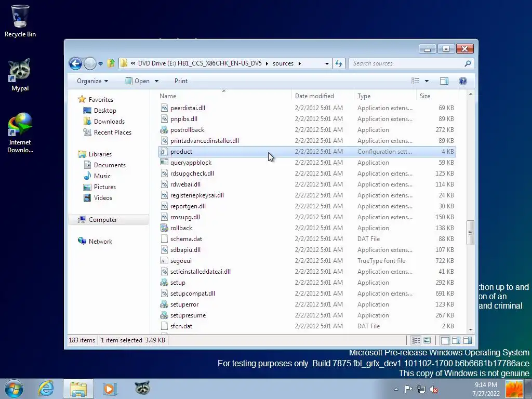Click the scroll up arrow of file list
Screen dimensions: 532x399
pos(470,94)
